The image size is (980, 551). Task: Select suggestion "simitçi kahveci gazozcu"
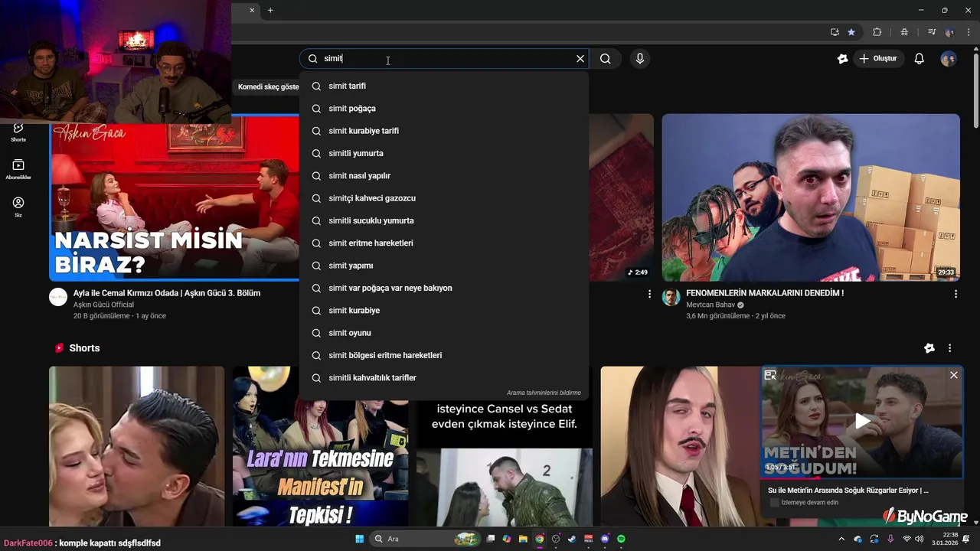pos(444,198)
